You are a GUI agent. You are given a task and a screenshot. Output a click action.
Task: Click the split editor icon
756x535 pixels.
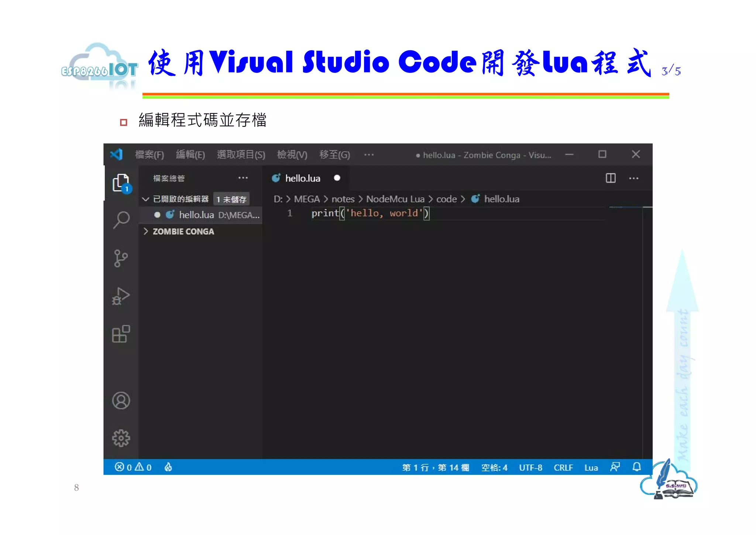(611, 178)
